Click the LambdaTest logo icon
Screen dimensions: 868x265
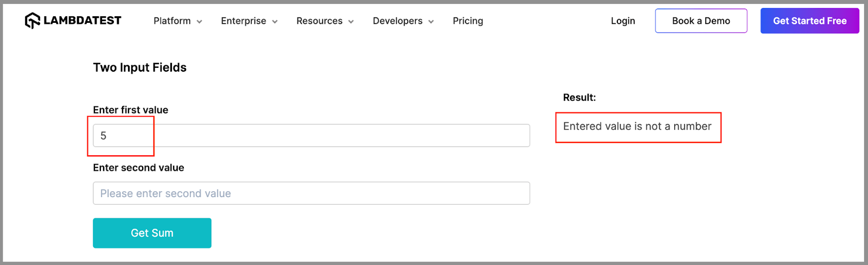click(33, 21)
